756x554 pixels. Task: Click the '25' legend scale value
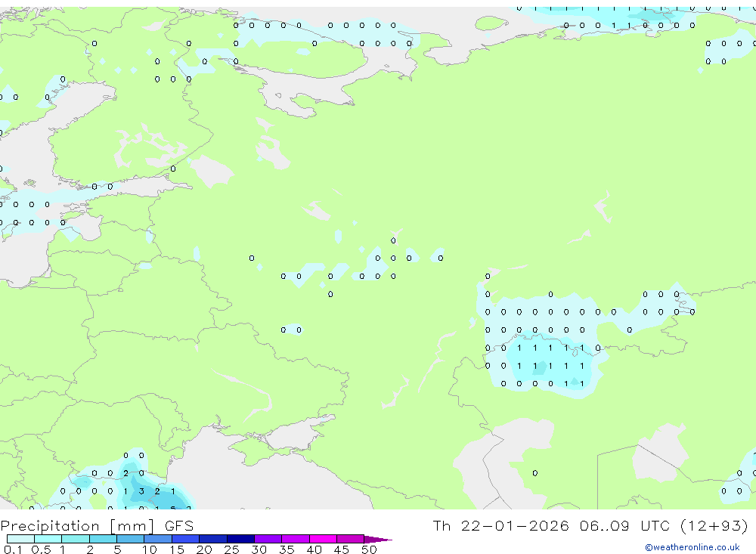[x=231, y=549]
